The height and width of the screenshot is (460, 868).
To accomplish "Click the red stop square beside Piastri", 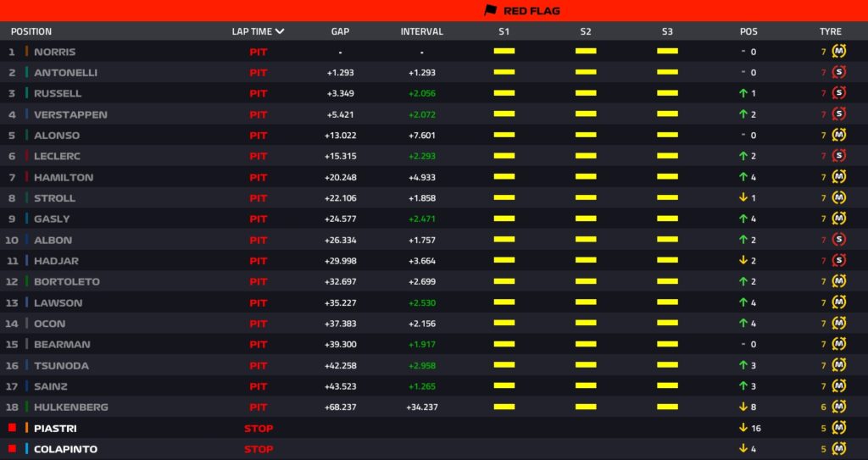I will (x=12, y=428).
